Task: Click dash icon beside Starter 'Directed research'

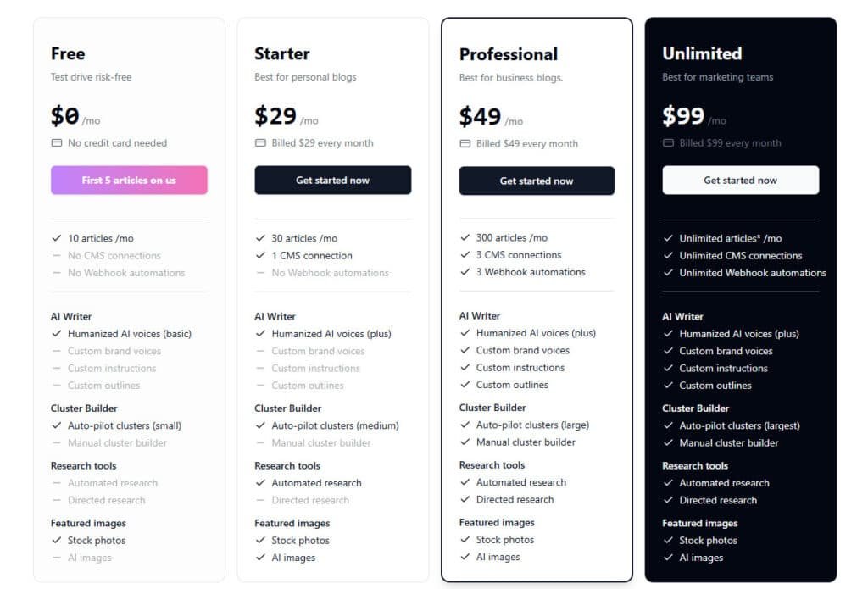Action: tap(260, 501)
